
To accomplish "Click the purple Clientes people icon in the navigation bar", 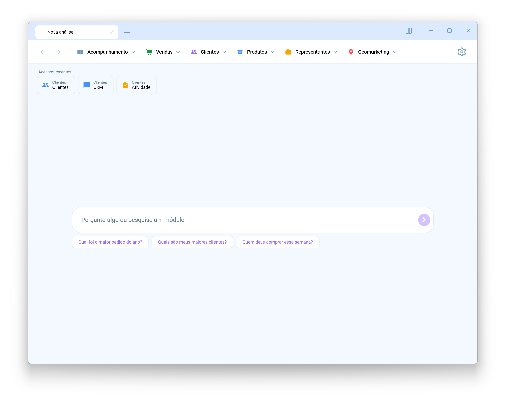I will 194,52.
